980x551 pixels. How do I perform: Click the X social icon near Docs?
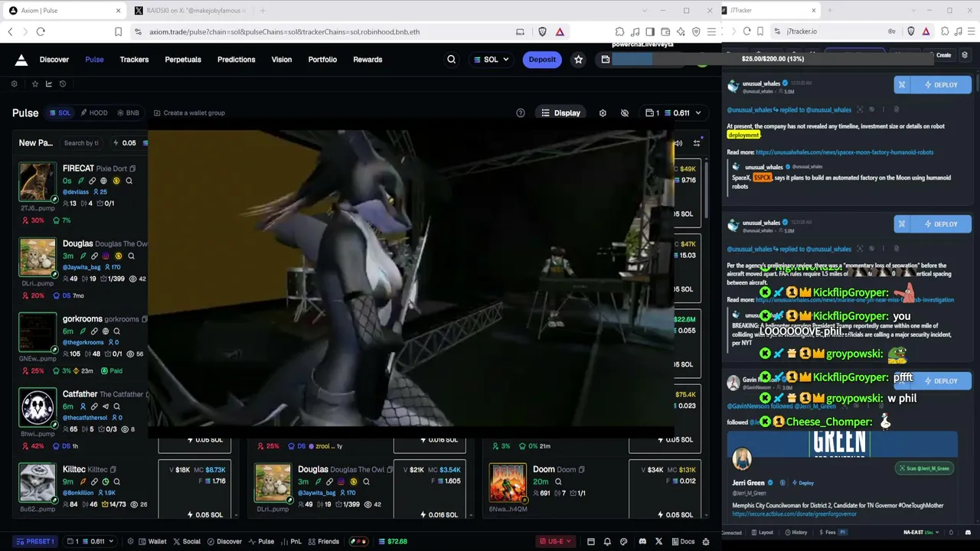658,542
